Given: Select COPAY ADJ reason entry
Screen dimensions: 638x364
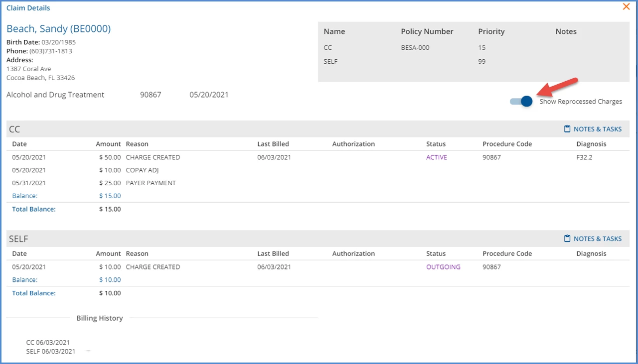Looking at the screenshot, I should tap(142, 170).
